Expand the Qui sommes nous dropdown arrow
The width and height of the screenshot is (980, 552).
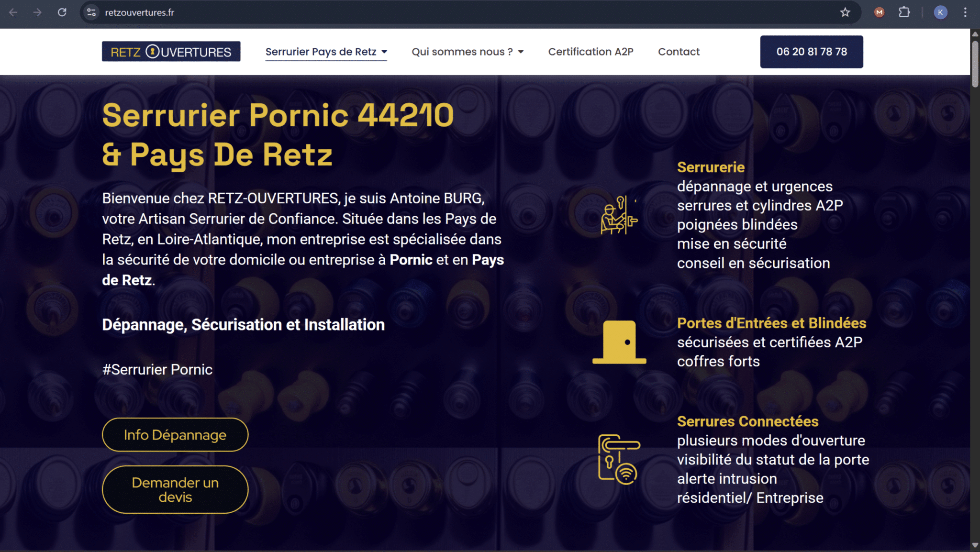(521, 52)
